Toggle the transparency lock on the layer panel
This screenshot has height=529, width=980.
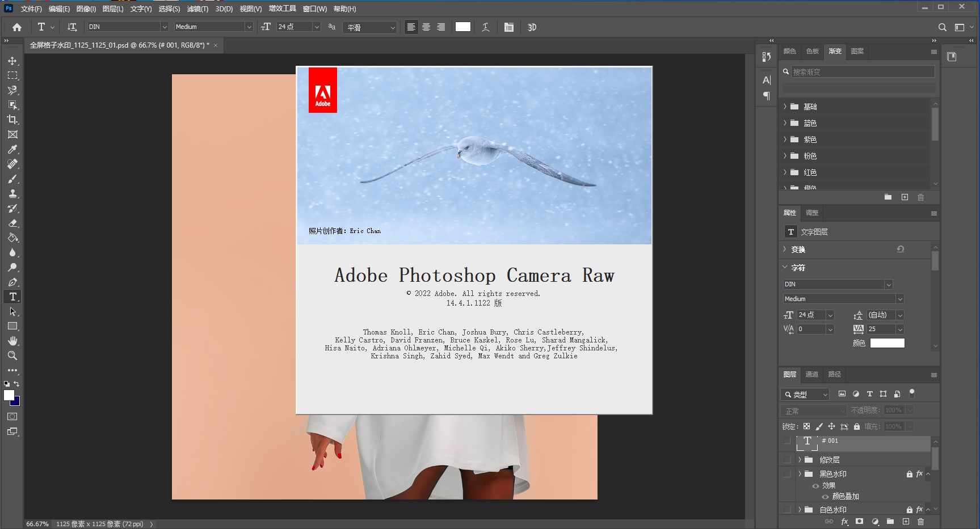tap(806, 426)
